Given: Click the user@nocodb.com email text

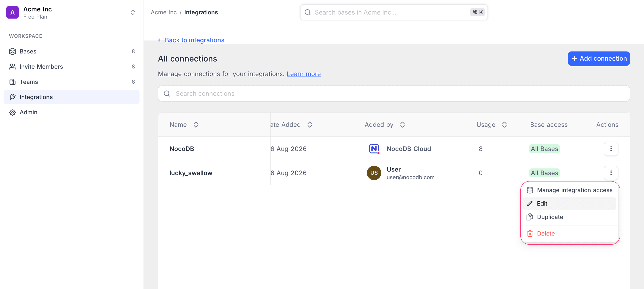Looking at the screenshot, I should point(411,177).
